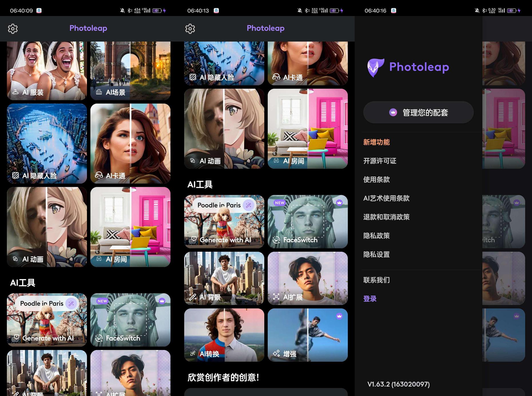
Task: Open 退款和取消政策 menu item
Action: (386, 217)
